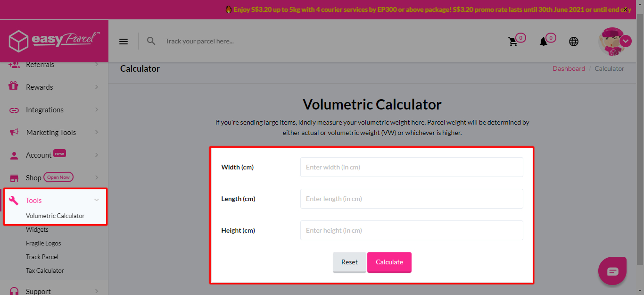
Task: Click the Integrations chain-link icon
Action: (15, 110)
